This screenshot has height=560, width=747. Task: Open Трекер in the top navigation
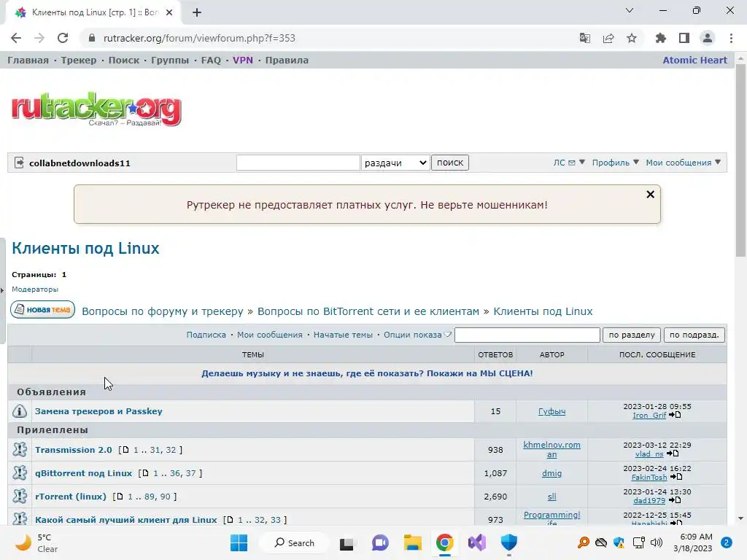[79, 60]
